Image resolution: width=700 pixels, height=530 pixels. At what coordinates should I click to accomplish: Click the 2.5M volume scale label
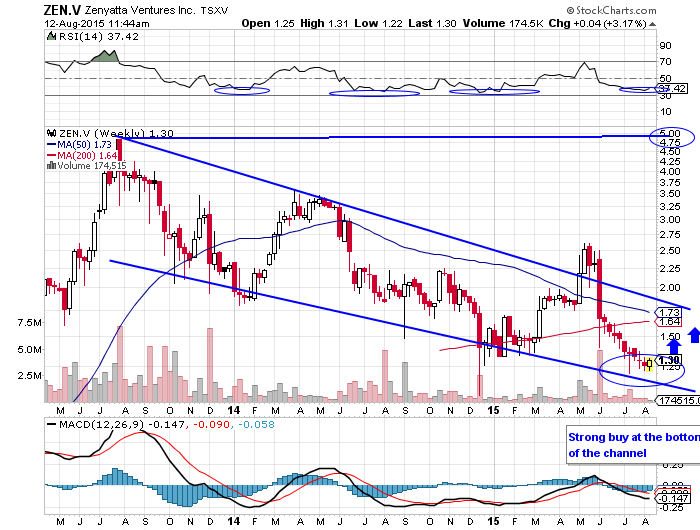[30, 376]
